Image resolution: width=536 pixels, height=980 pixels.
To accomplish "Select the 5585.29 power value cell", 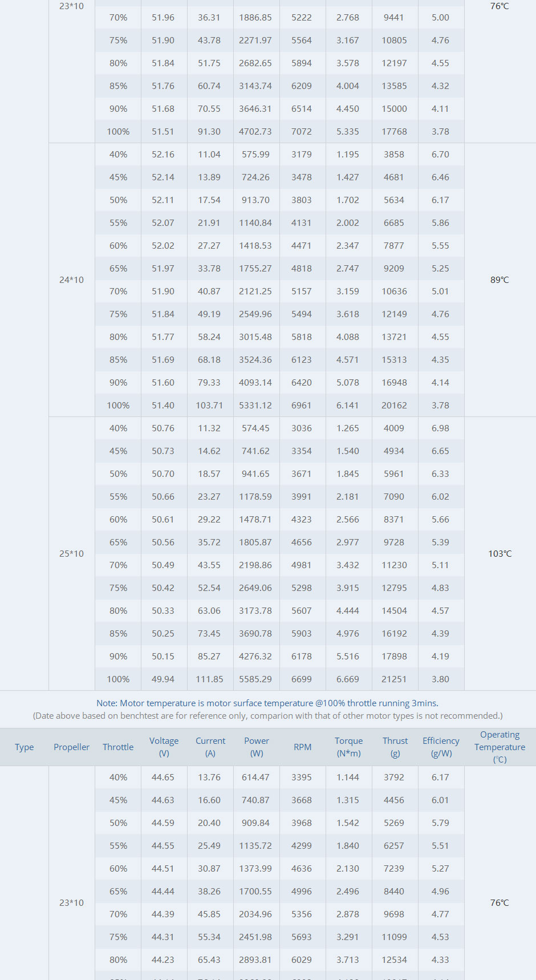I will tap(255, 679).
